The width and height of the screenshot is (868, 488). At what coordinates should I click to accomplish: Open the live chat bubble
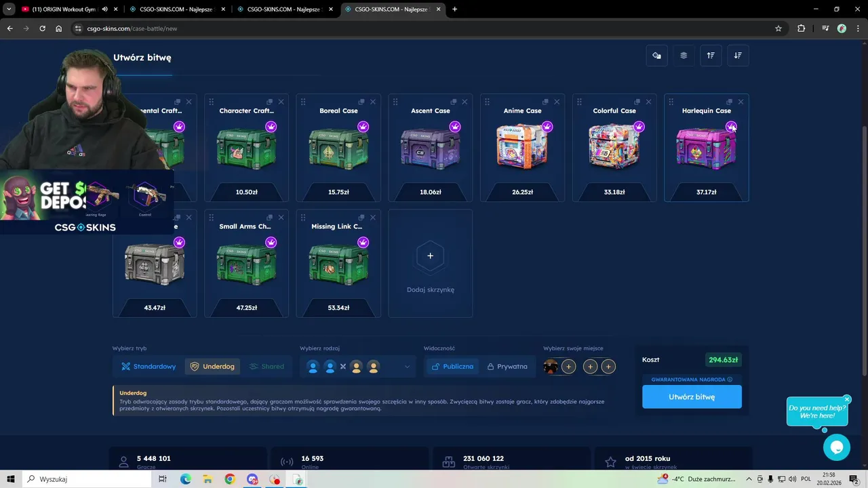tap(836, 447)
